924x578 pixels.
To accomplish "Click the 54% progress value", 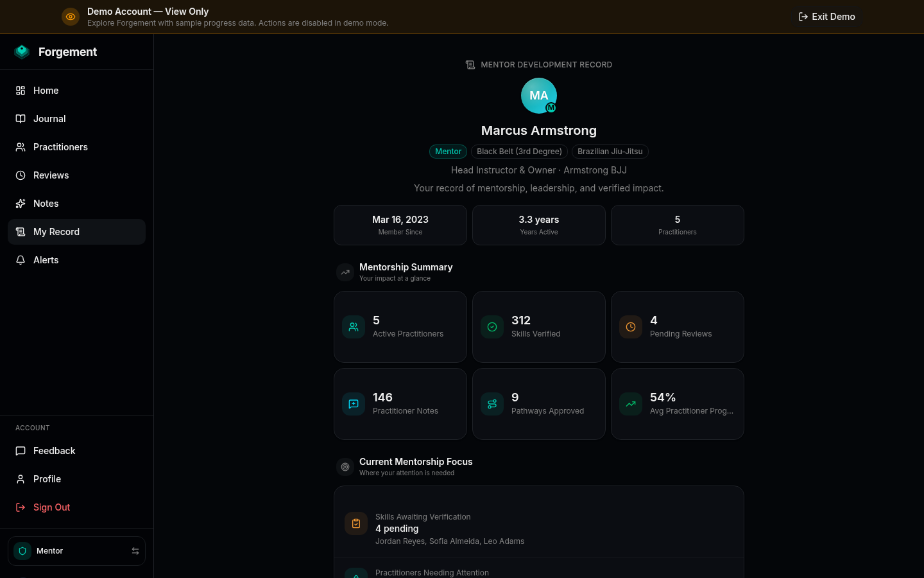I will (x=663, y=398).
